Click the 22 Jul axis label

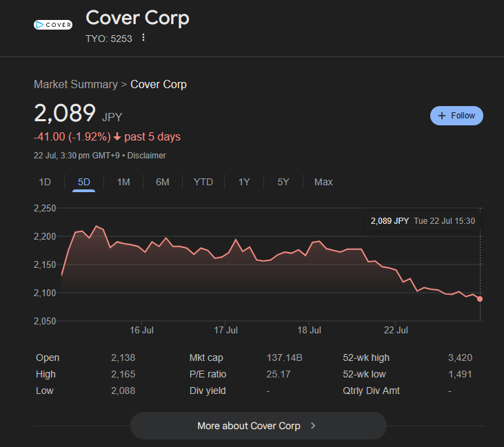click(x=396, y=330)
